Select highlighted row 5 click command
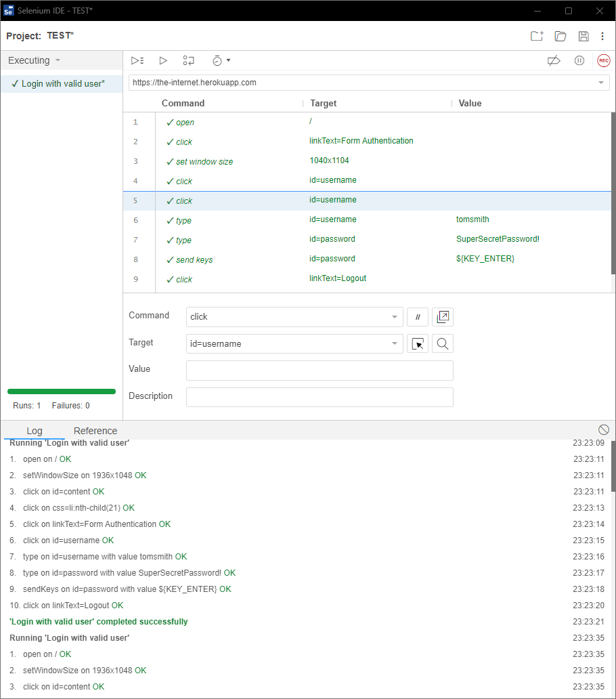Viewport: 616px width, 699px height. 367,200
